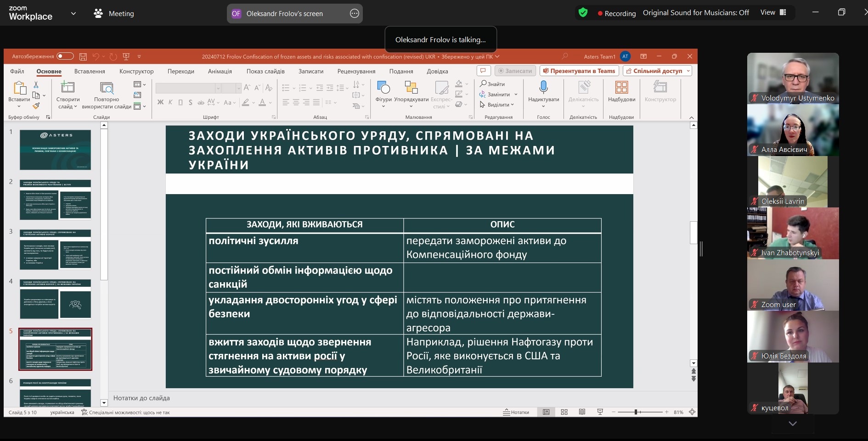Open the Анімація (Animations) ribbon tab
Viewport: 868px width, 441px height.
point(220,71)
